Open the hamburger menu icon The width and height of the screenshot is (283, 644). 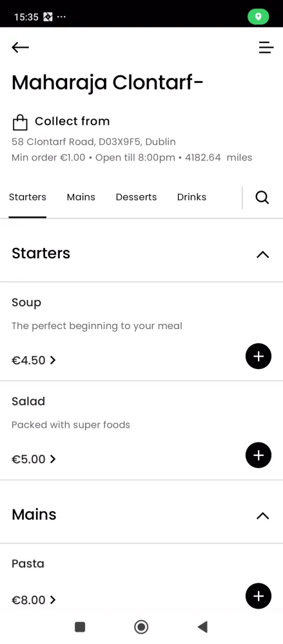coord(266,48)
